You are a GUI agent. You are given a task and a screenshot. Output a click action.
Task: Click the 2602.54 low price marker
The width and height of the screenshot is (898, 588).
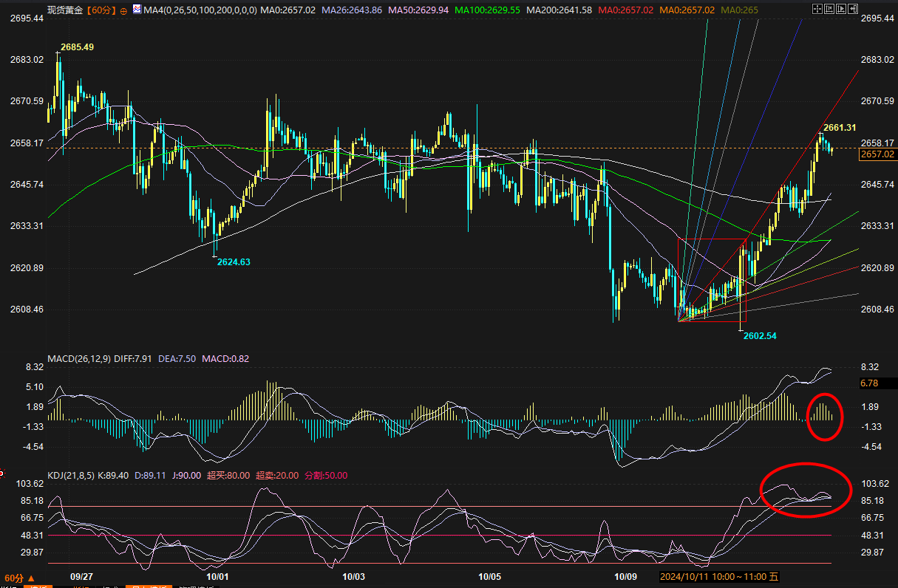pos(760,335)
